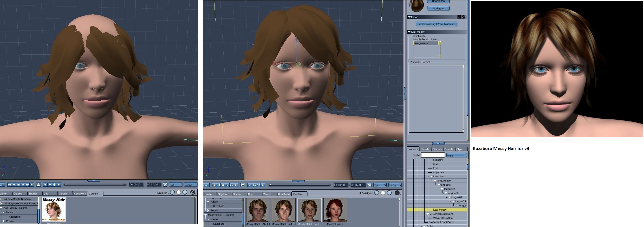Viewport: 644px width, 227px height.
Task: Jump to first frame above the 4 Datei(en) browser
Action: click(214, 185)
